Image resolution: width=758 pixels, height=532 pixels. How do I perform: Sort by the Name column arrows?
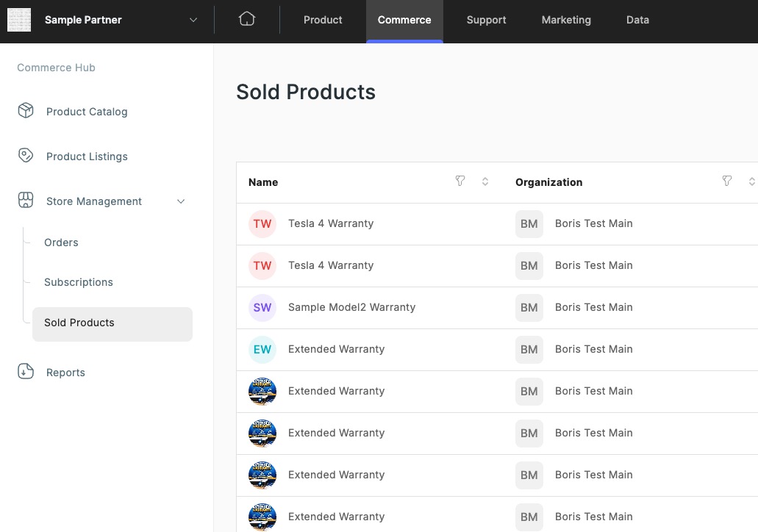click(485, 181)
